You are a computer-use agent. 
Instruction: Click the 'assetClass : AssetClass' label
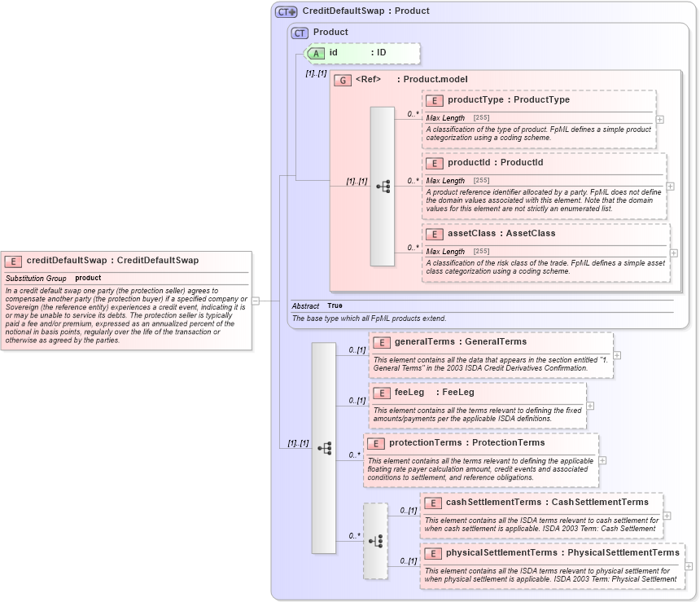(x=501, y=233)
